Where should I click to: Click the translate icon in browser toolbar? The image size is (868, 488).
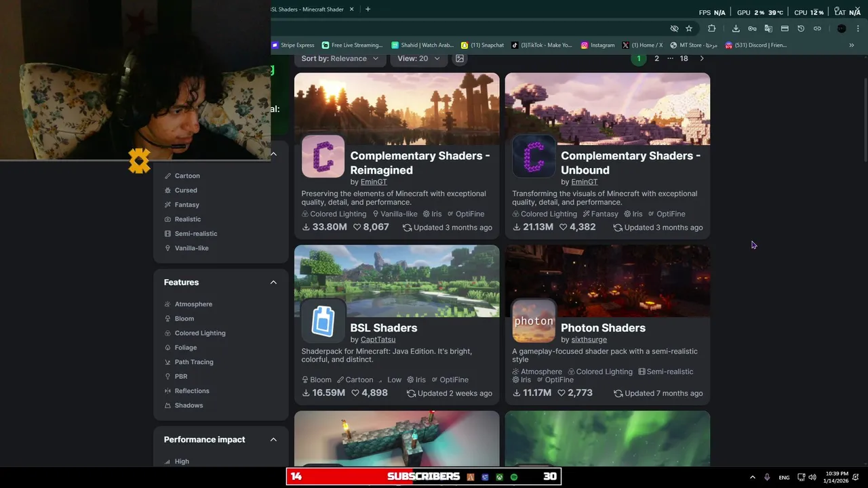[x=768, y=28]
